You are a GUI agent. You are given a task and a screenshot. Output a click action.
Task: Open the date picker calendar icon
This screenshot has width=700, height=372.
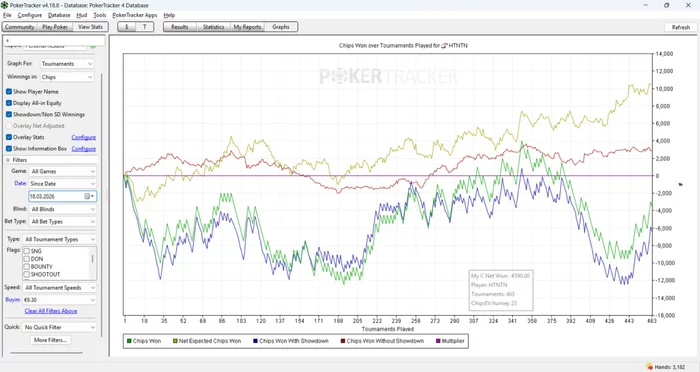pos(88,196)
